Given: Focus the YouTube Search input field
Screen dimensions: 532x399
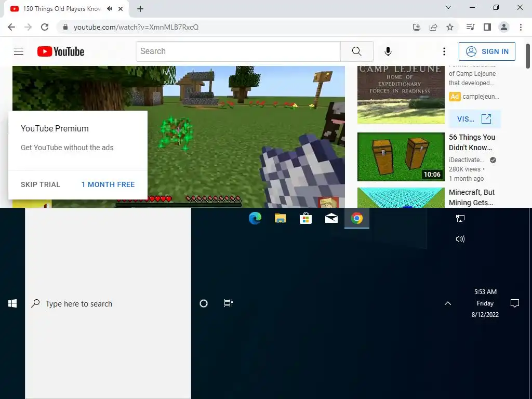Looking at the screenshot, I should pyautogui.click(x=238, y=51).
